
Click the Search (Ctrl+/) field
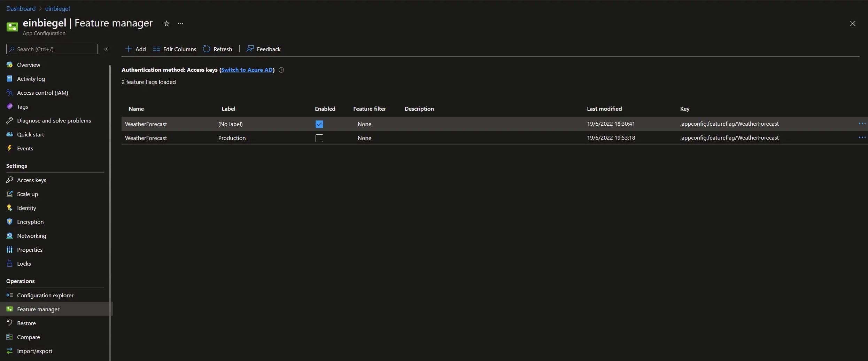point(52,49)
